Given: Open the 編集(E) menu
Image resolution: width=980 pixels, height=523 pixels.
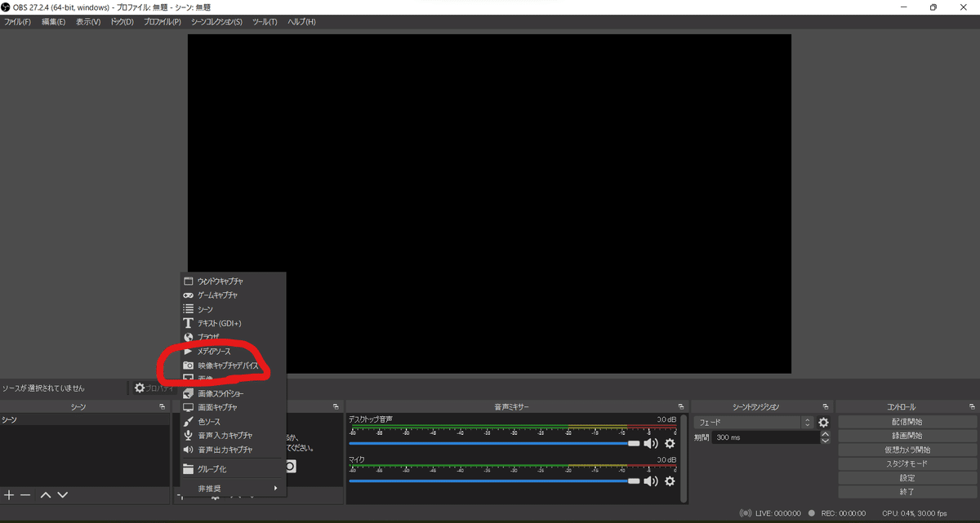Looking at the screenshot, I should [53, 22].
